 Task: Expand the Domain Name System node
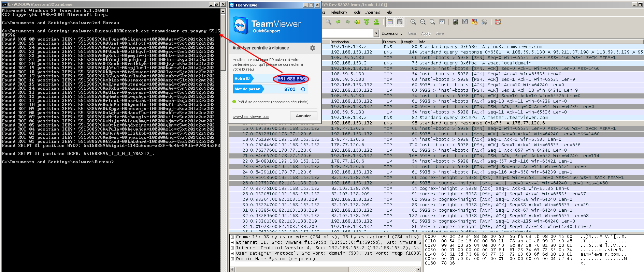(232, 259)
